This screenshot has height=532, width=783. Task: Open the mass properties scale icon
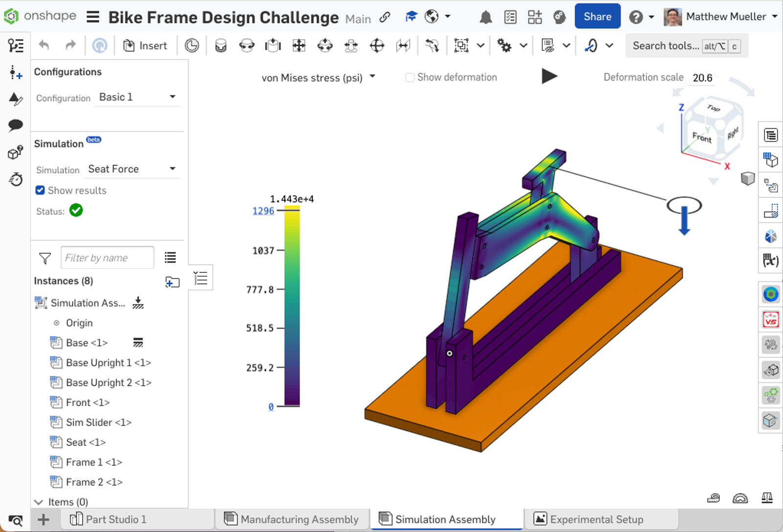click(766, 498)
